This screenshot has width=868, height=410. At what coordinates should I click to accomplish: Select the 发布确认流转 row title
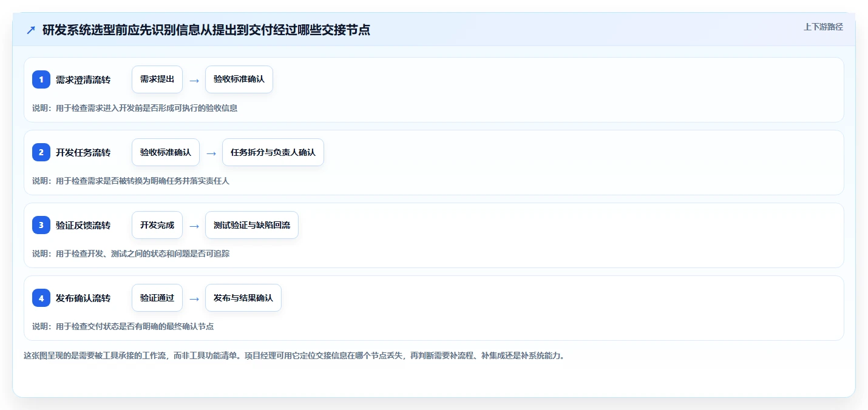[83, 298]
